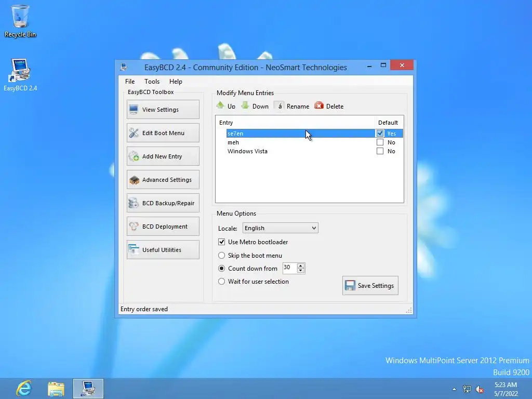Click the window resize grip

[409, 310]
